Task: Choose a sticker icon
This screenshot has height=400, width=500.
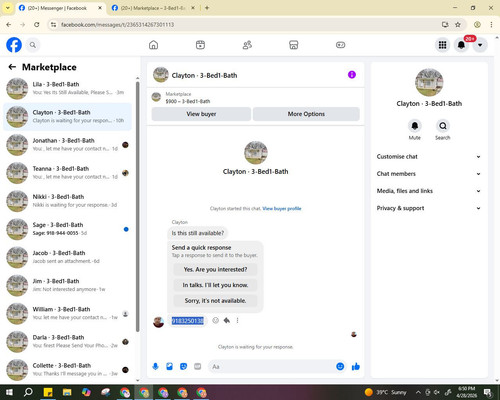Action: [x=183, y=367]
